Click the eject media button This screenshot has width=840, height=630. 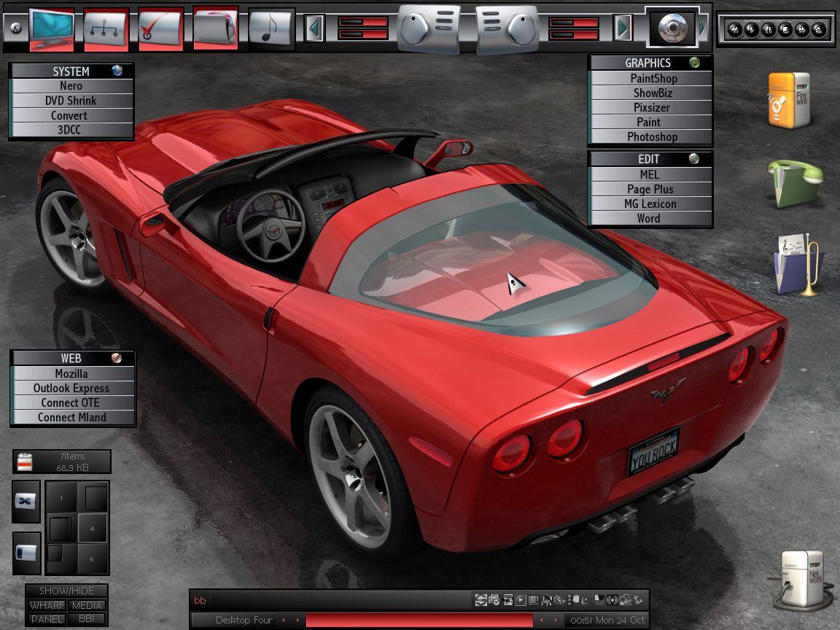[819, 29]
